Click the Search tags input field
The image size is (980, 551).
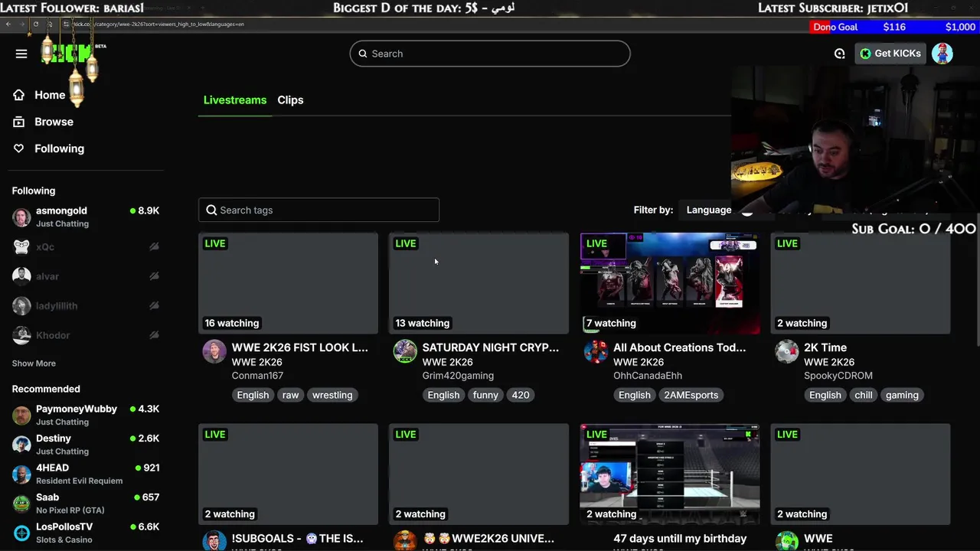pos(318,210)
